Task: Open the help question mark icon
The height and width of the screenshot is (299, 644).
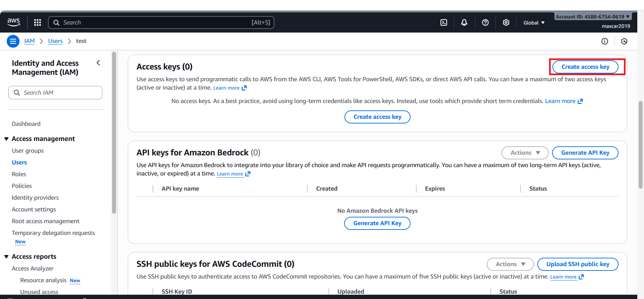Action: coord(485,22)
